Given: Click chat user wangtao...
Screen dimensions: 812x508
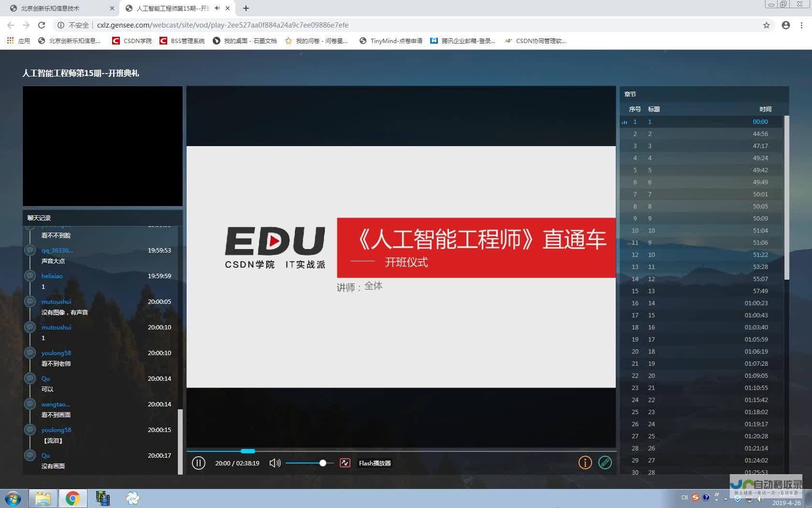Looking at the screenshot, I should click(x=56, y=404).
